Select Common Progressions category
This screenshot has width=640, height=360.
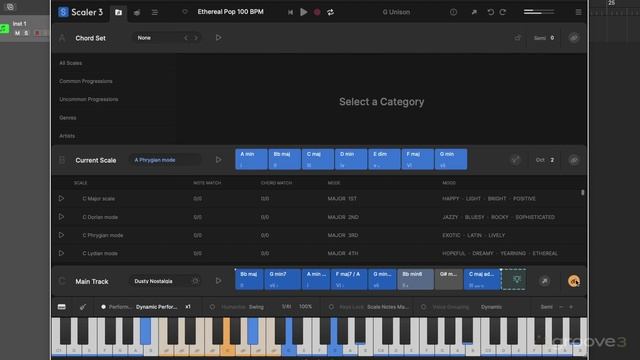coord(86,81)
